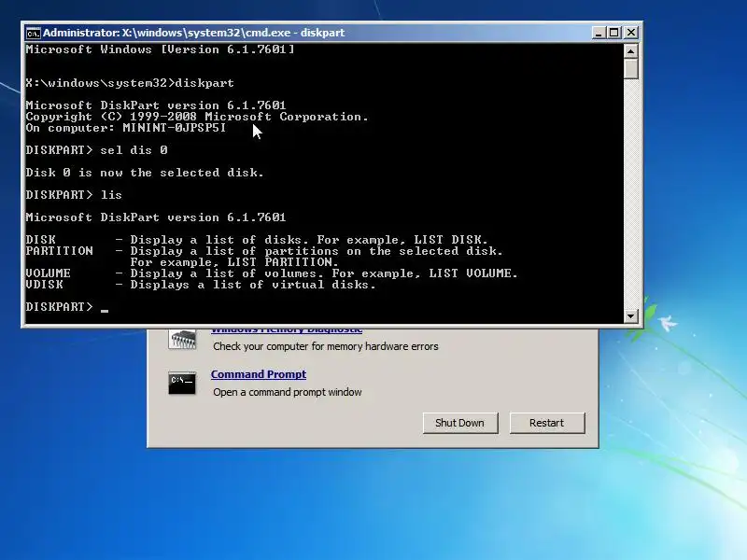This screenshot has width=747, height=560.
Task: Click the cmd.exe icon in title bar
Action: coord(33,33)
